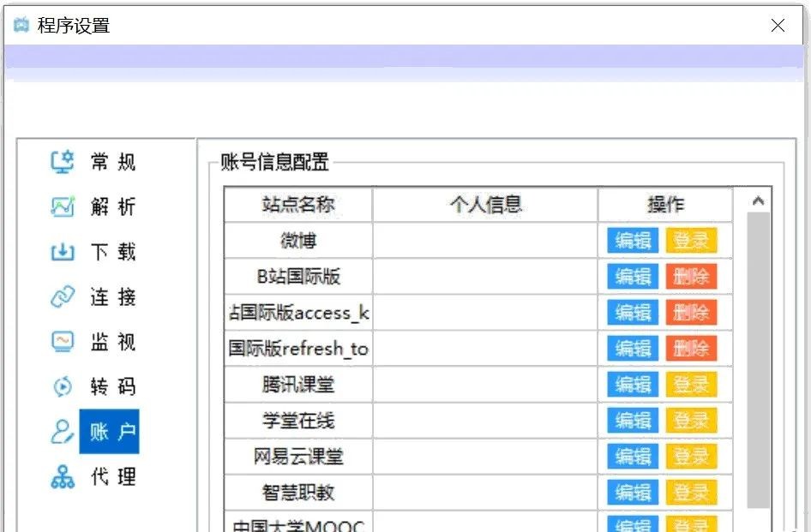Switch to the 下载 settings tab
This screenshot has width=811, height=532.
coord(113,252)
